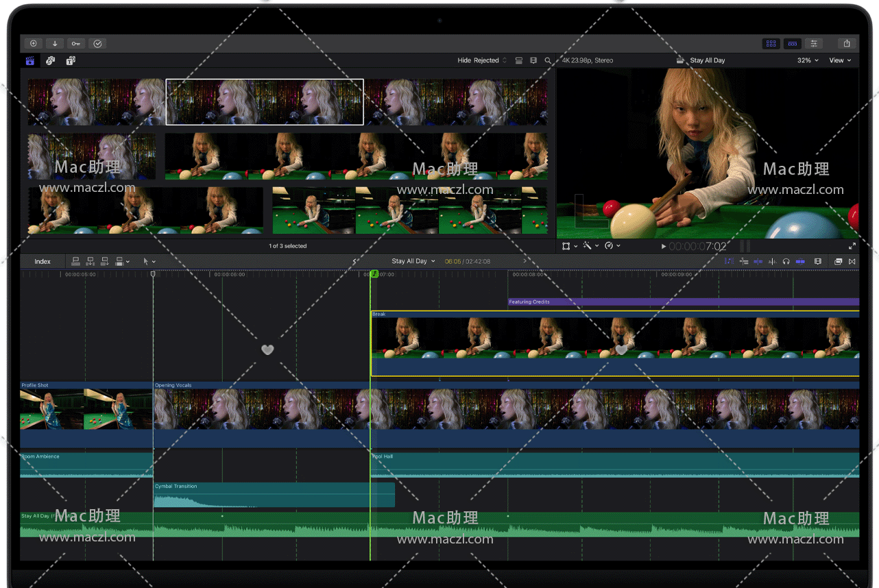
Task: Open the Photos and Audio sidebar icon
Action: pos(50,61)
